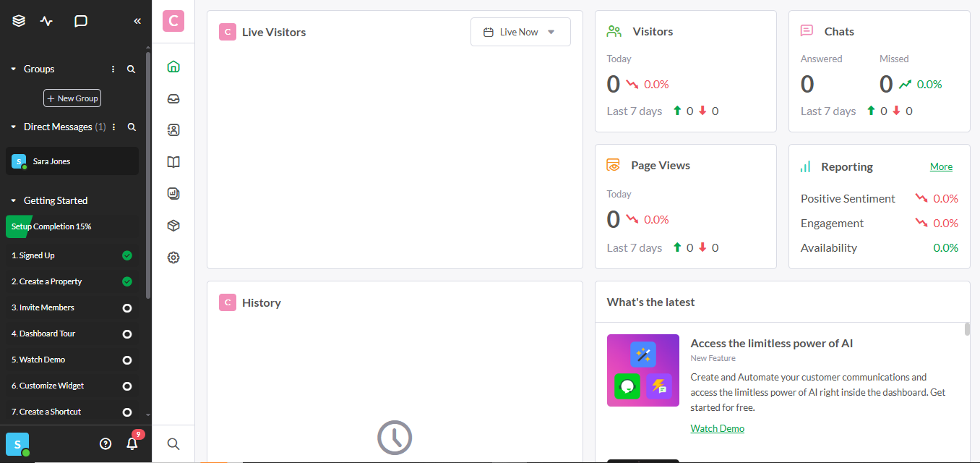Mark Dashboard Tour step circle
Viewport: 980px width, 463px height.
127,334
